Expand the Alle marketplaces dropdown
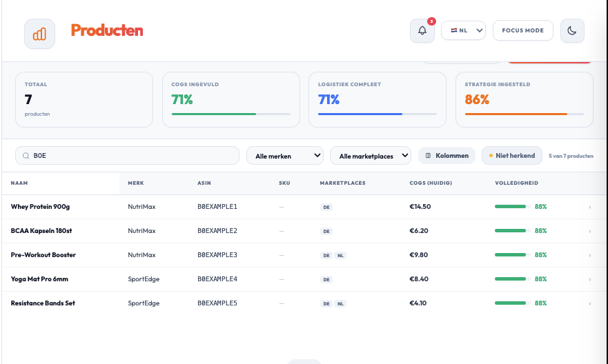608x364 pixels. 371,156
